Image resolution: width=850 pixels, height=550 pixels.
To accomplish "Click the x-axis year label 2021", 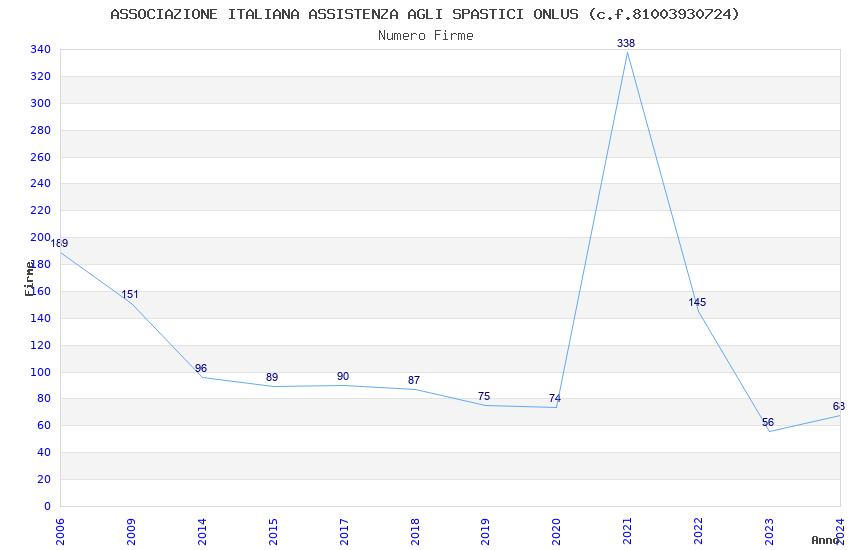I will tap(627, 532).
